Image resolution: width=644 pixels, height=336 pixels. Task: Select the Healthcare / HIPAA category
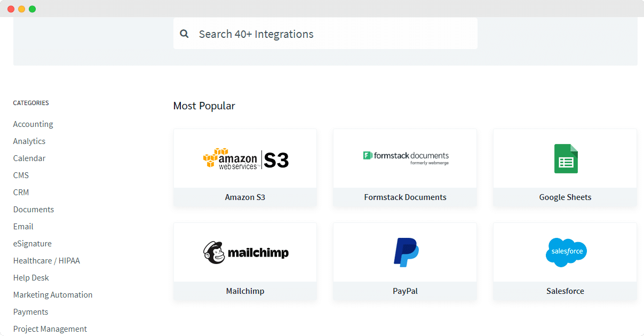[x=46, y=260]
